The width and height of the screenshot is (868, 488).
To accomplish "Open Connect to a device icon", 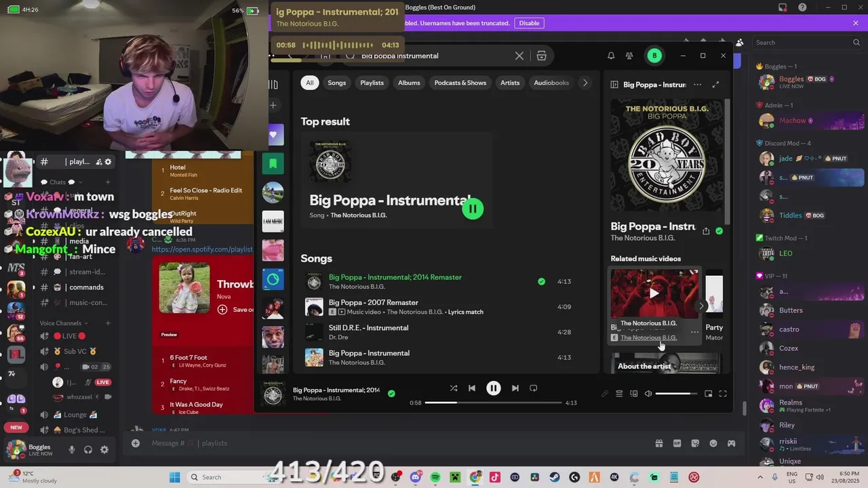I will click(633, 394).
